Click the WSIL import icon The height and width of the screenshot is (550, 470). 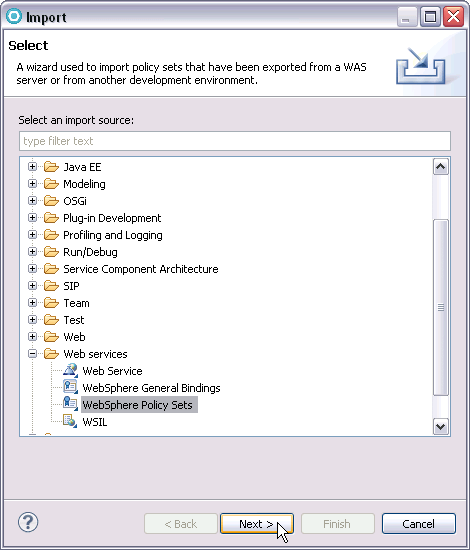tap(70, 421)
